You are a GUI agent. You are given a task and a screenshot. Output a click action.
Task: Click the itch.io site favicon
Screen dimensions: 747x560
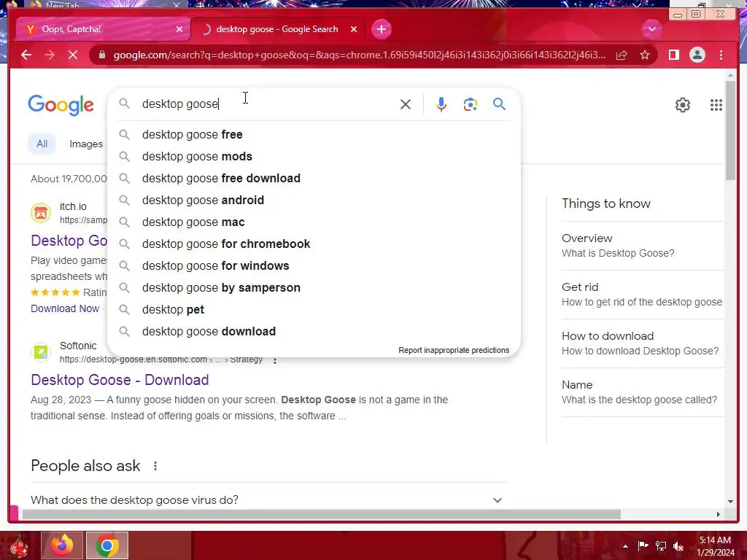41,213
